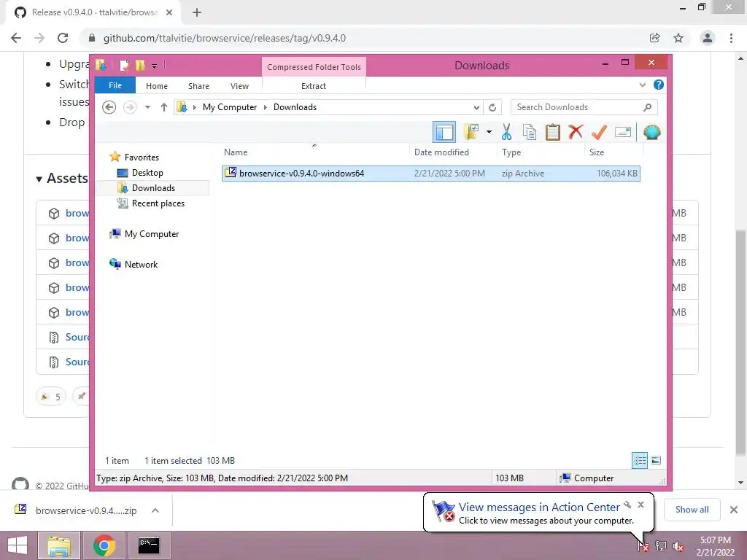
Task: Open browservice zip download options chevron
Action: pos(155,510)
